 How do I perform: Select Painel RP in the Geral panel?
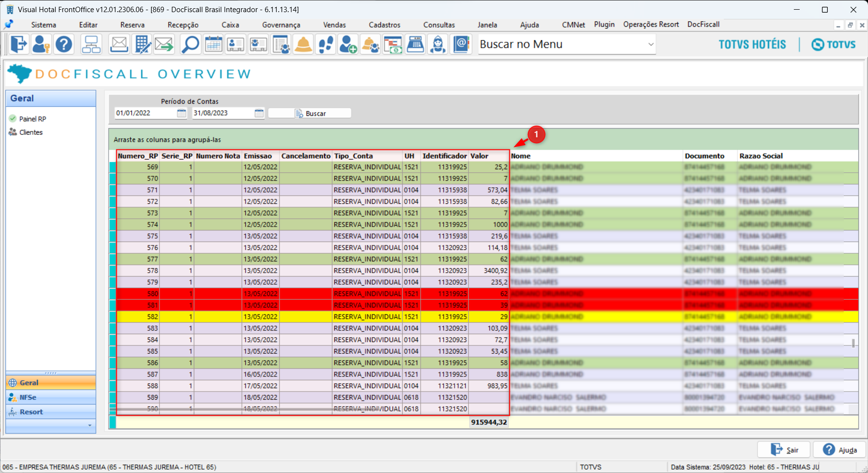[32, 119]
